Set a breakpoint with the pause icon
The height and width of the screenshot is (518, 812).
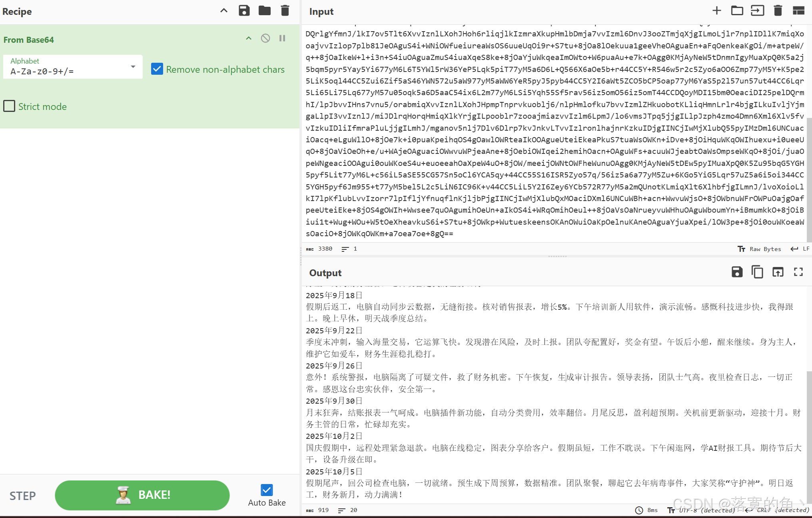(x=282, y=38)
